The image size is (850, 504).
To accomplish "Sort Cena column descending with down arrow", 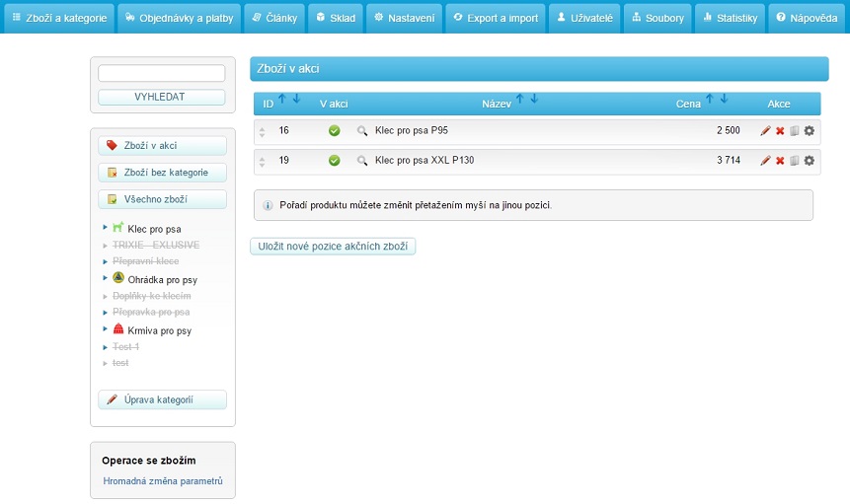I will point(724,99).
